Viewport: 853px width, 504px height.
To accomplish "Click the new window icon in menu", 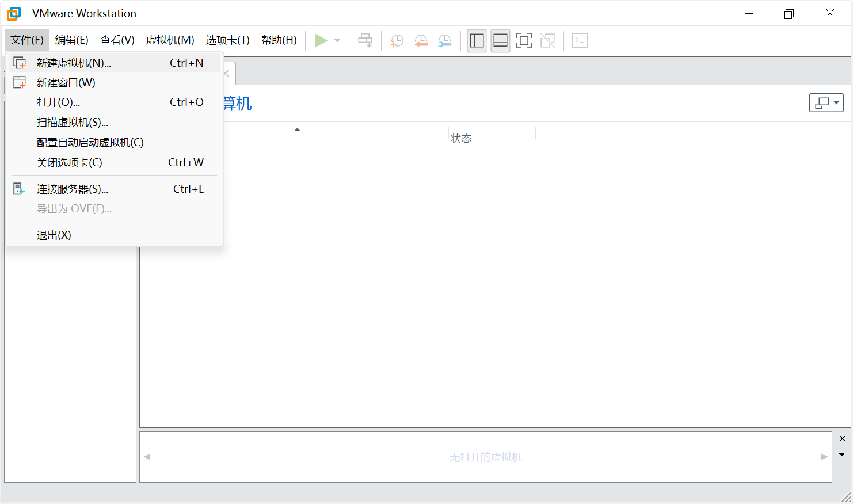I will pos(20,82).
